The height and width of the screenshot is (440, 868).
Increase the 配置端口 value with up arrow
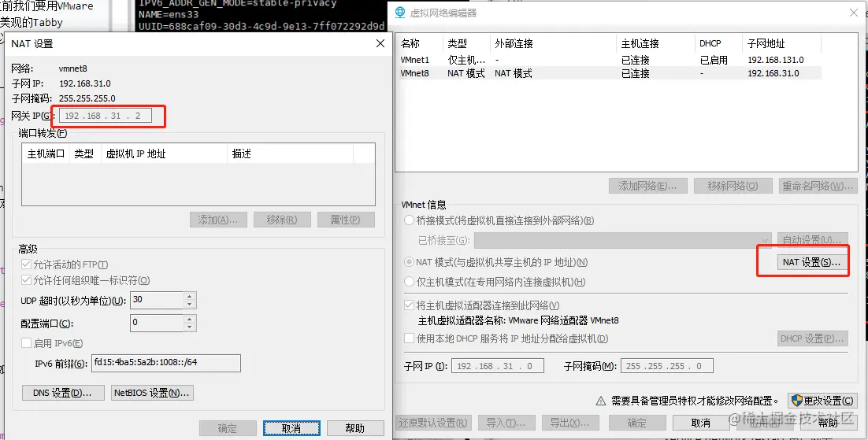tap(190, 319)
